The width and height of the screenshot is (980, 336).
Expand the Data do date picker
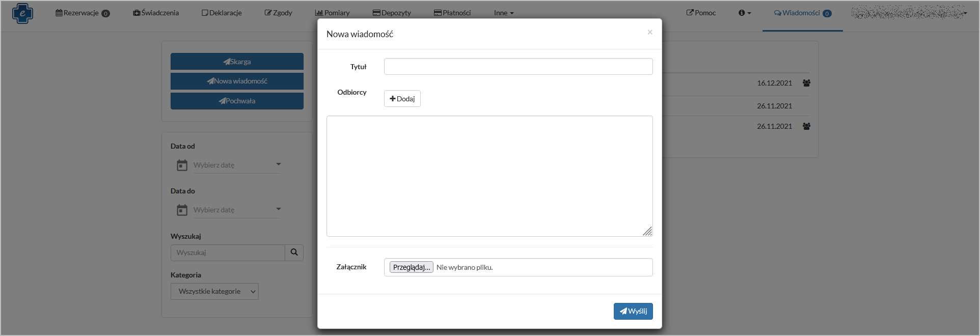(x=278, y=209)
